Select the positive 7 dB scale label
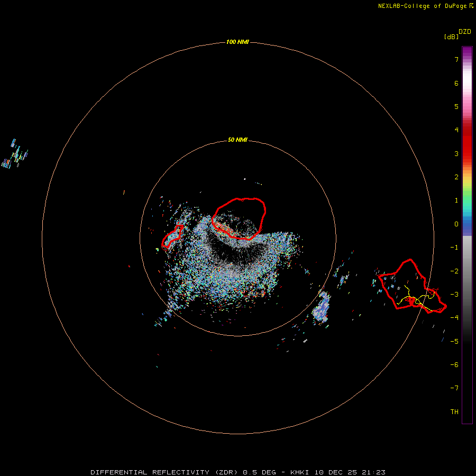The width and height of the screenshot is (476, 476). [456, 59]
